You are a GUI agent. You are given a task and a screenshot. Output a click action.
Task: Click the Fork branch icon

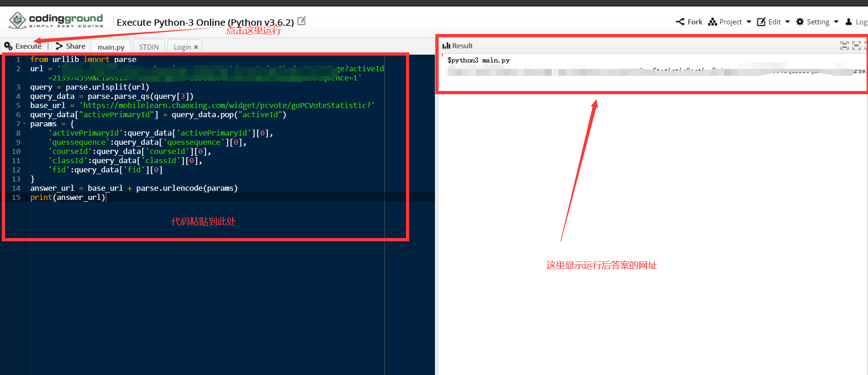click(x=680, y=22)
